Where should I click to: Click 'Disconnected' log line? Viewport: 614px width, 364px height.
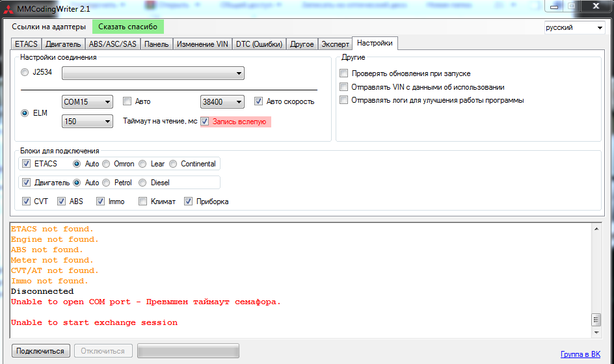[x=42, y=291]
